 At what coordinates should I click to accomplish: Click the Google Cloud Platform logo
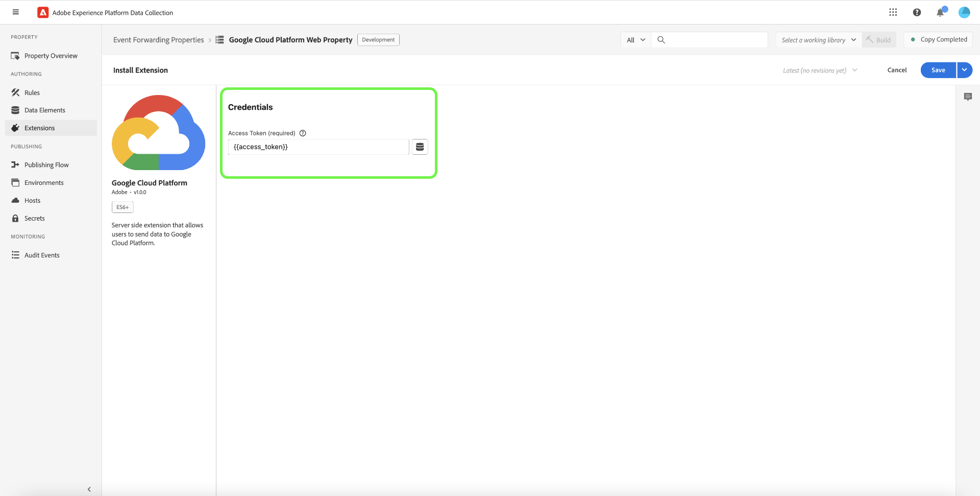[158, 132]
